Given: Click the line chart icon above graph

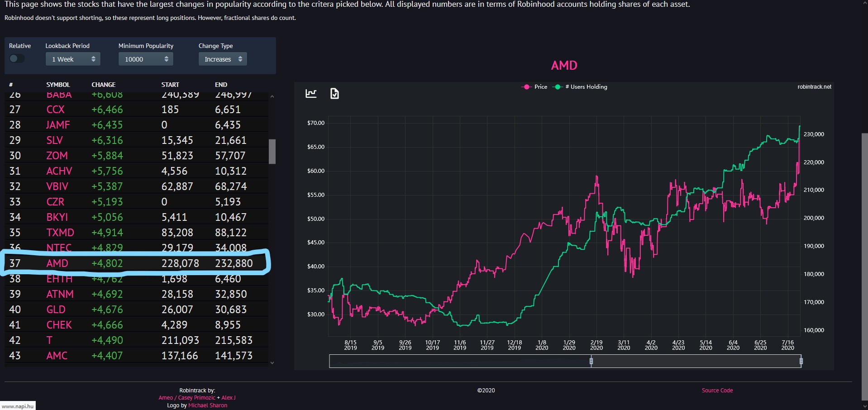Looking at the screenshot, I should [311, 94].
